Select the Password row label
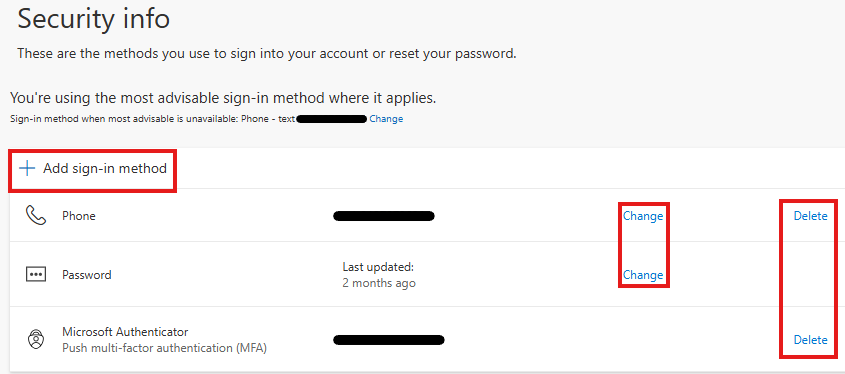The image size is (845, 374). point(87,275)
